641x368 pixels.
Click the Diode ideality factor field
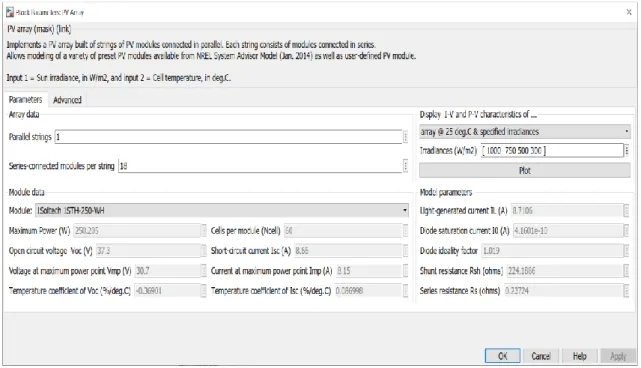552,251
